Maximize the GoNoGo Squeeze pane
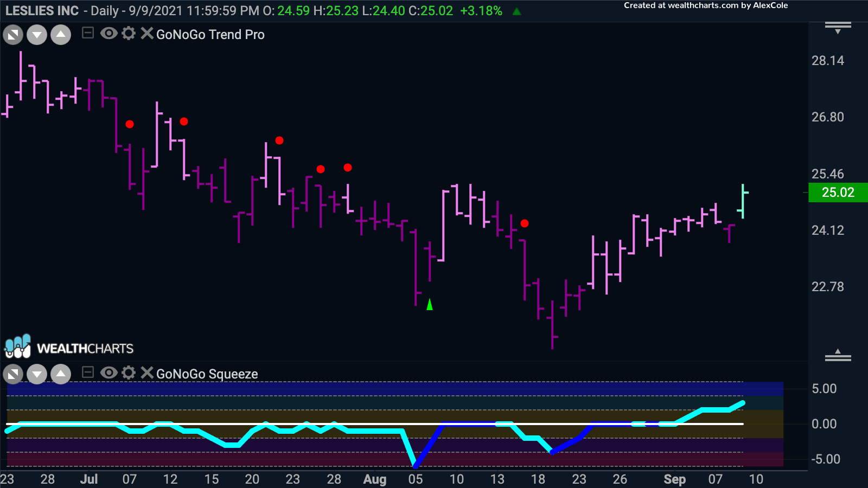Viewport: 868px width, 488px height. coord(13,374)
